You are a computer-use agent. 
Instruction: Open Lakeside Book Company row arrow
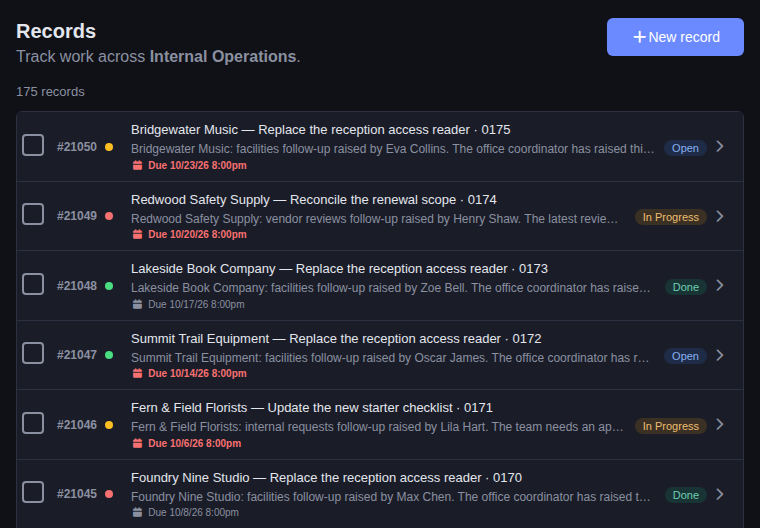(x=720, y=286)
